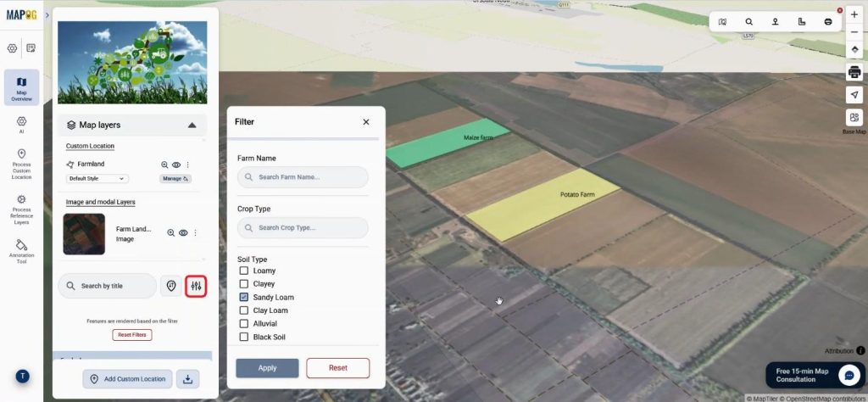Zoom to the Farmland layer
Image resolution: width=868 pixels, height=402 pixels.
click(x=164, y=165)
